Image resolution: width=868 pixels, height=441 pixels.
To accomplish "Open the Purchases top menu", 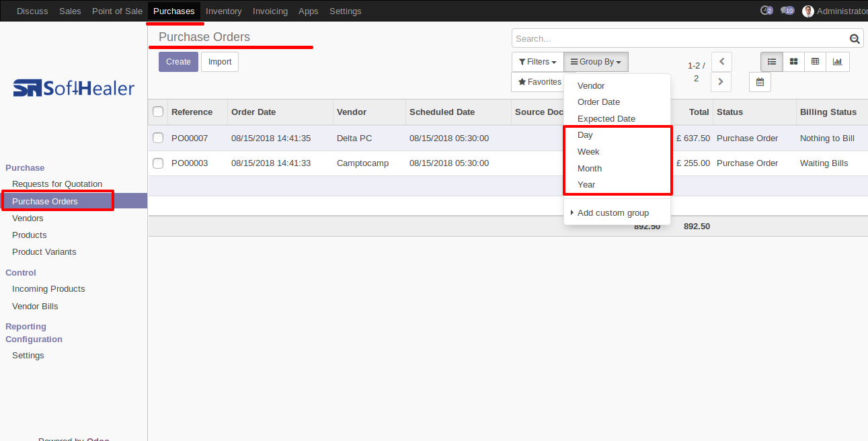I will pyautogui.click(x=174, y=11).
